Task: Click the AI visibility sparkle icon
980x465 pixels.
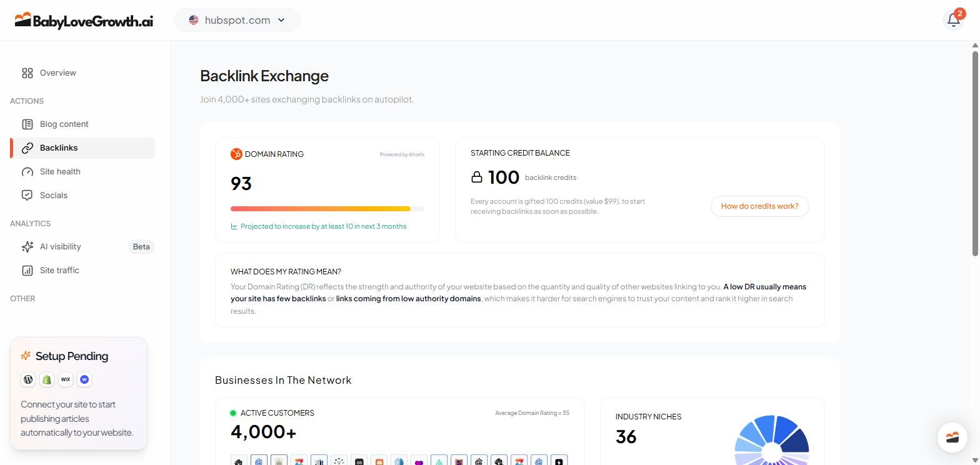Action: click(27, 247)
